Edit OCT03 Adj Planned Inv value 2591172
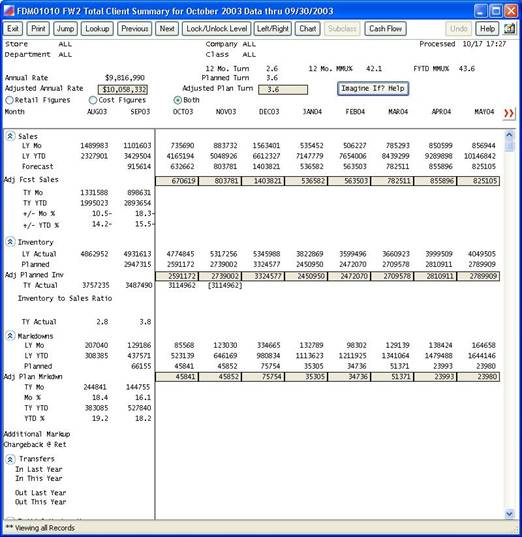This screenshot has height=537, width=522. 177,276
